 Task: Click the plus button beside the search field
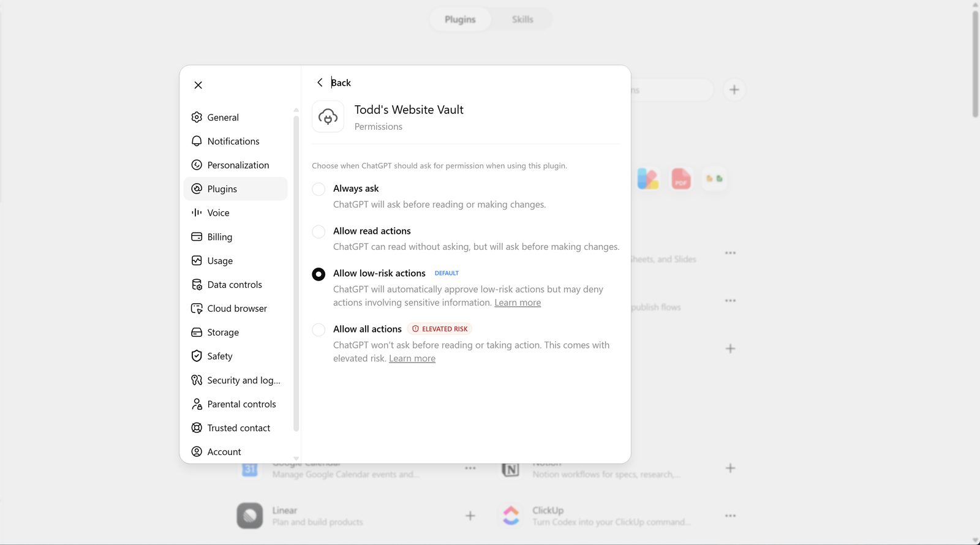tap(734, 90)
